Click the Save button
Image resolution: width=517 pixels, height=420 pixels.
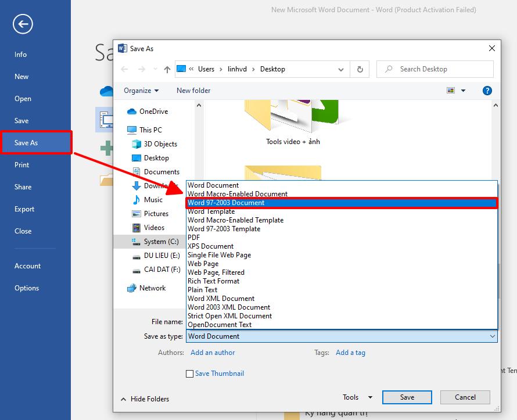click(x=407, y=397)
